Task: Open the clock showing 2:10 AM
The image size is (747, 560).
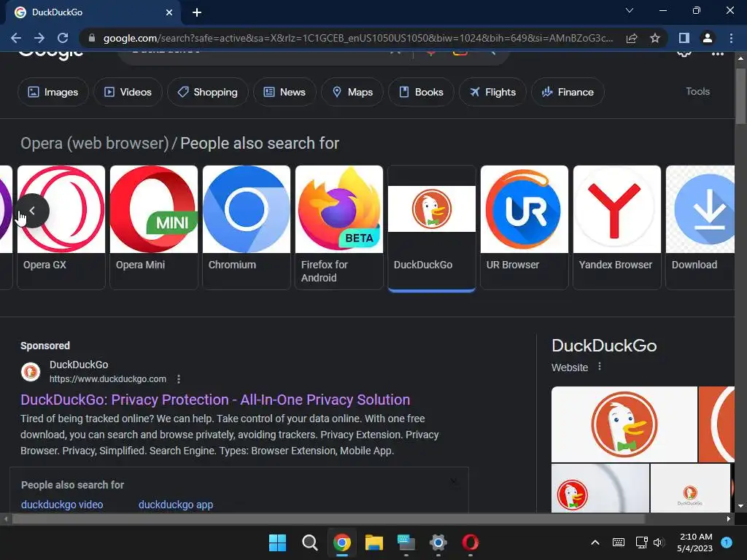Action: 695,542
